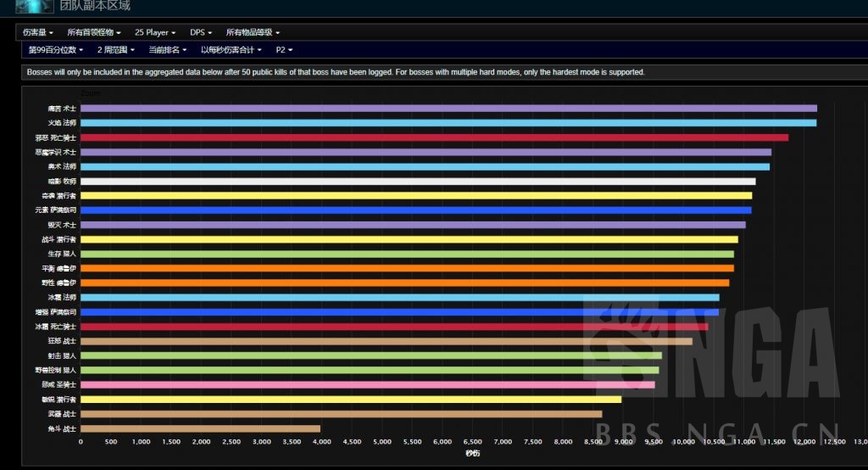The height and width of the screenshot is (470, 868).
Task: Select the 野性 德鲁伊 row label
Action: 58,283
